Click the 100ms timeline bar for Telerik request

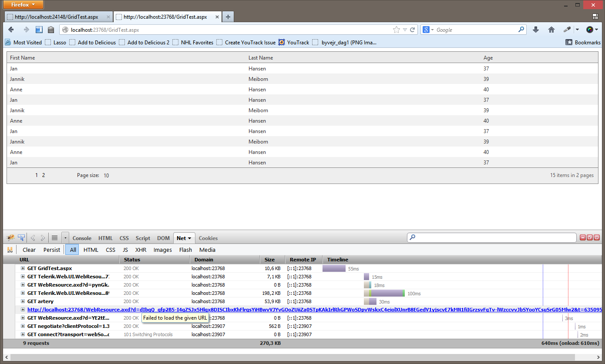384,293
